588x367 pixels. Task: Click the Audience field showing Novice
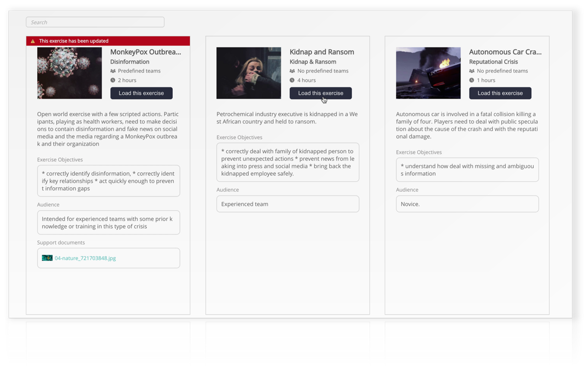467,204
